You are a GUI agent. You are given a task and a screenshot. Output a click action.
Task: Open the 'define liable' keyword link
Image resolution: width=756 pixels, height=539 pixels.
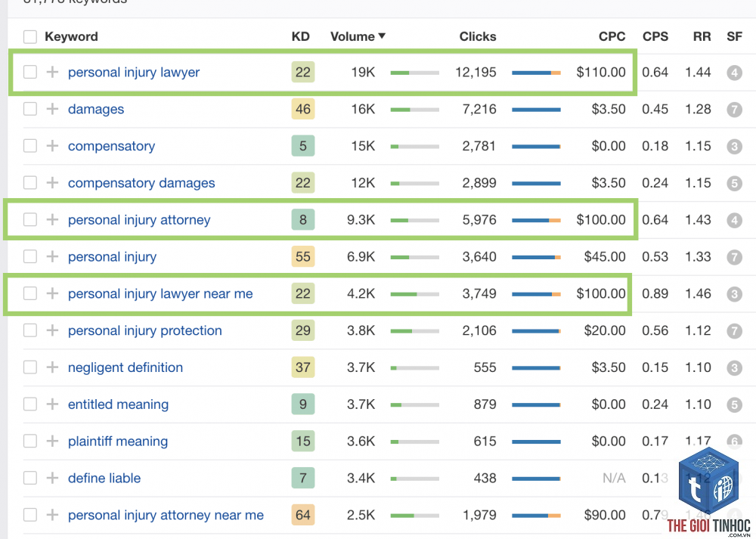104,479
